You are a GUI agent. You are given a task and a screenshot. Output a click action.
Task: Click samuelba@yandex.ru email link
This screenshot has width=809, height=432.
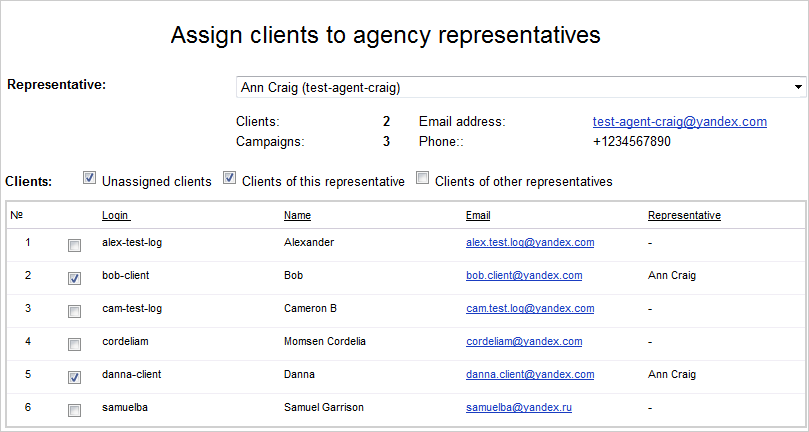tap(517, 407)
